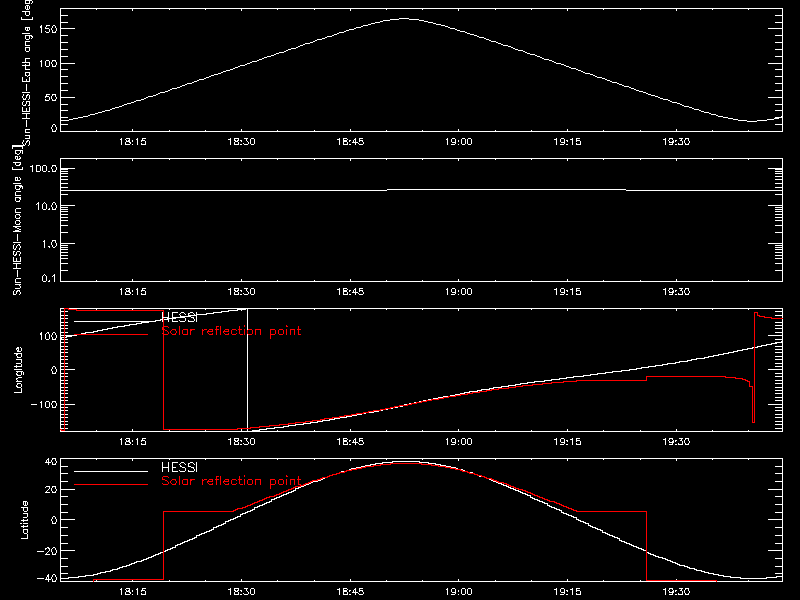Click the 18:30 time label under Longitude plot
The width and height of the screenshot is (800, 600).
(241, 442)
